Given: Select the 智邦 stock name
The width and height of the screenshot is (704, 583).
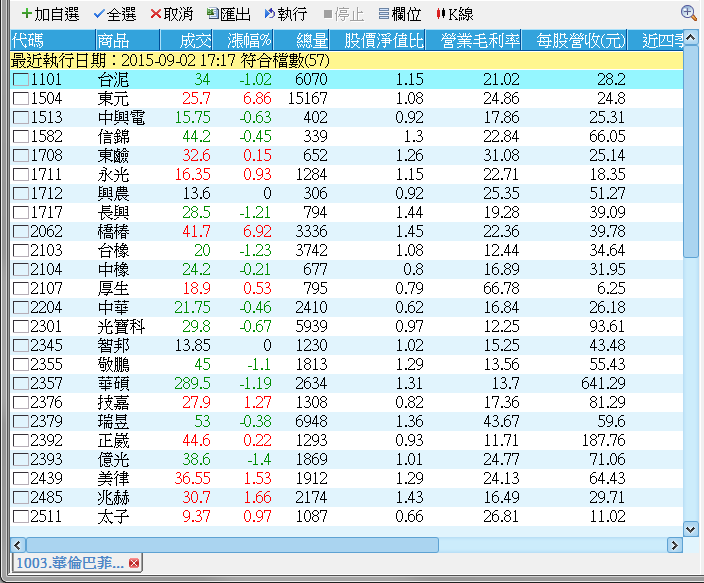Looking at the screenshot, I should (113, 345).
